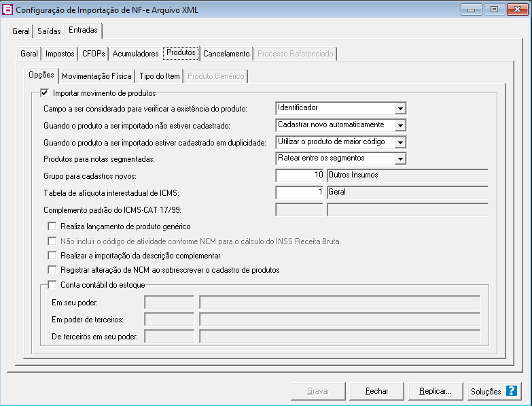Click the Fechar button
This screenshot has height=406, width=532.
click(376, 391)
